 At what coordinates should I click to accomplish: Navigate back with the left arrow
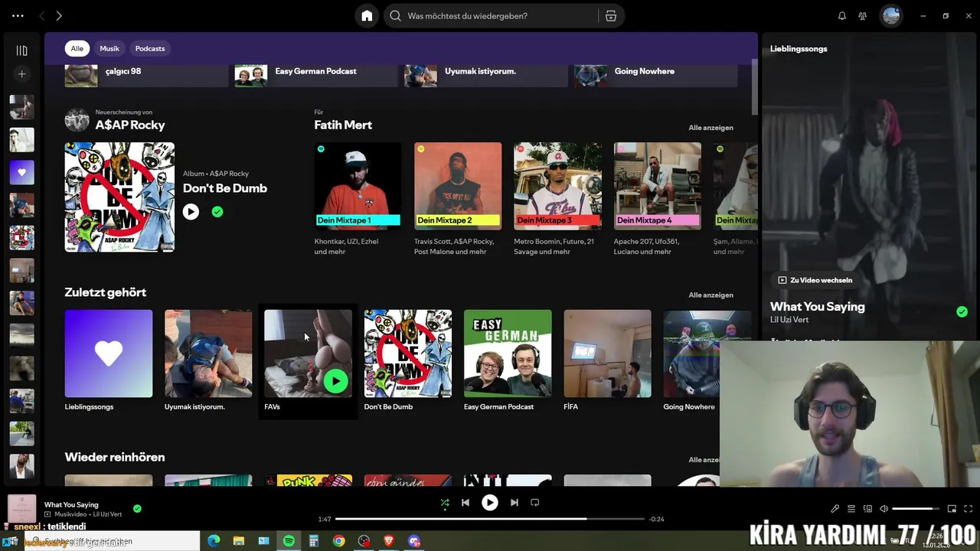(x=42, y=15)
